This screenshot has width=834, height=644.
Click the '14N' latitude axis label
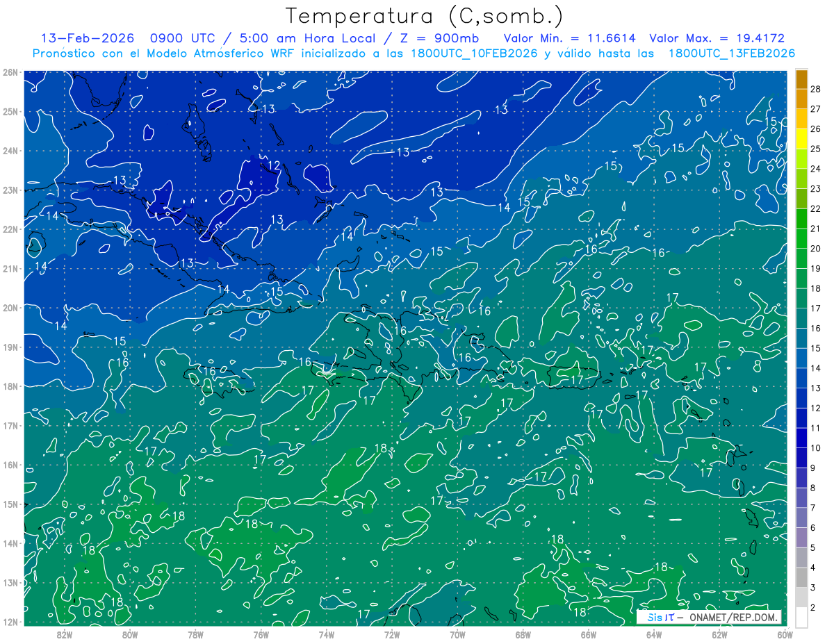coord(10,543)
